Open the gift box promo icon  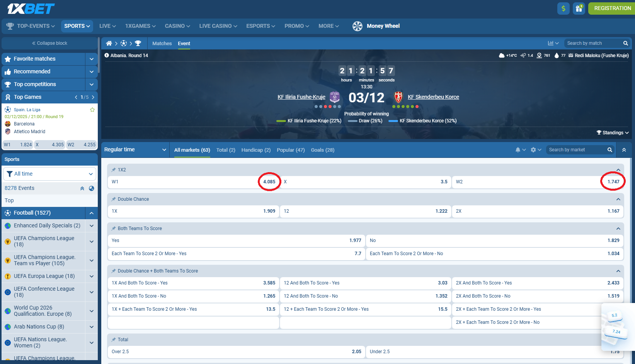(579, 8)
